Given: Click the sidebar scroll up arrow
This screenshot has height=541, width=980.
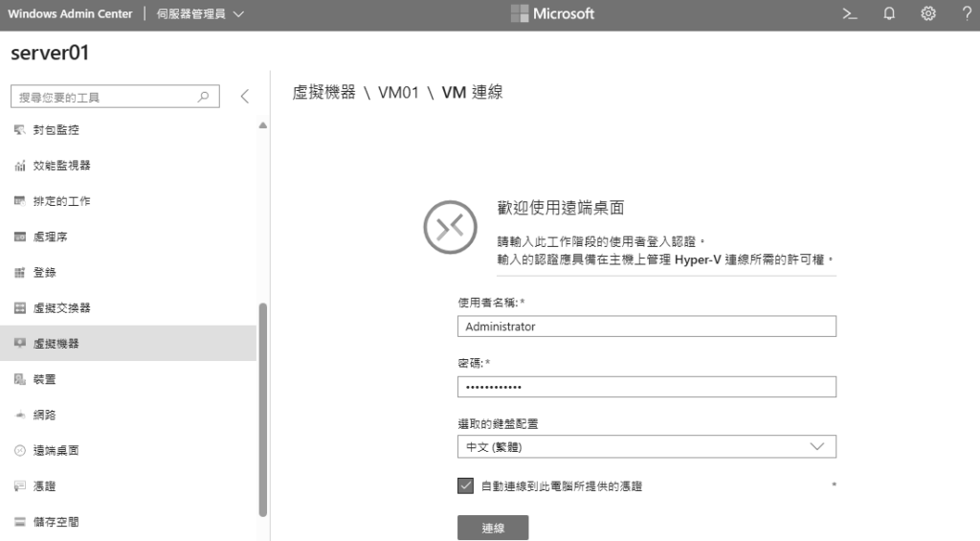Looking at the screenshot, I should (263, 125).
